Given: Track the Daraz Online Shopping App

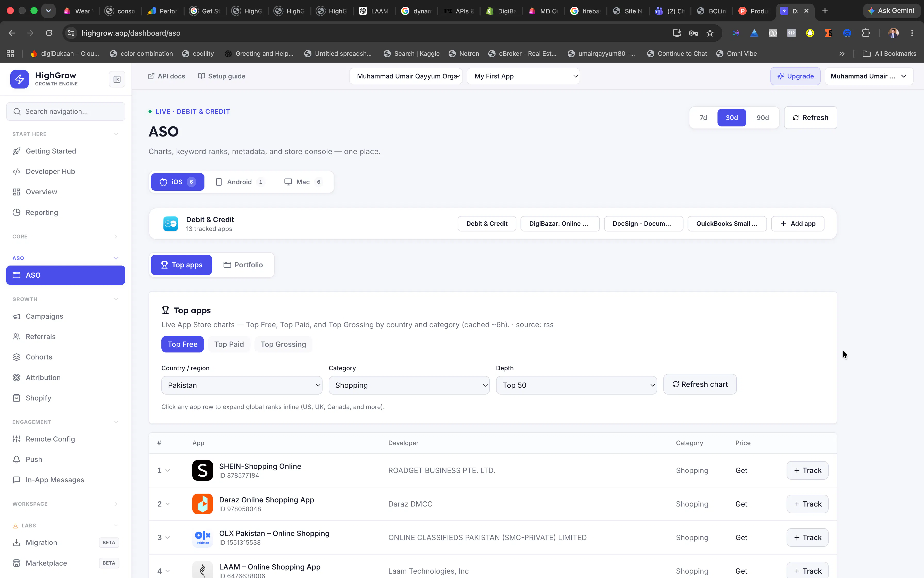Looking at the screenshot, I should 807,504.
